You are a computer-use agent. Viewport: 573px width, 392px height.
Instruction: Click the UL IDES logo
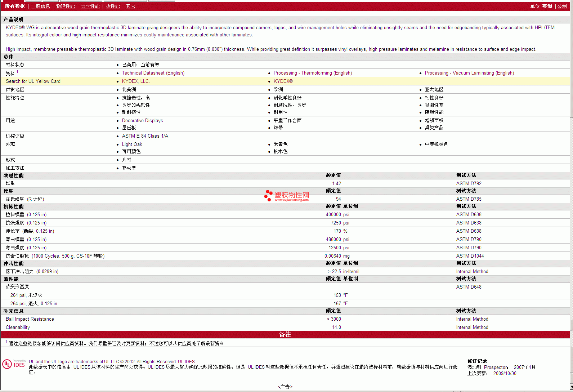pyautogui.click(x=14, y=364)
